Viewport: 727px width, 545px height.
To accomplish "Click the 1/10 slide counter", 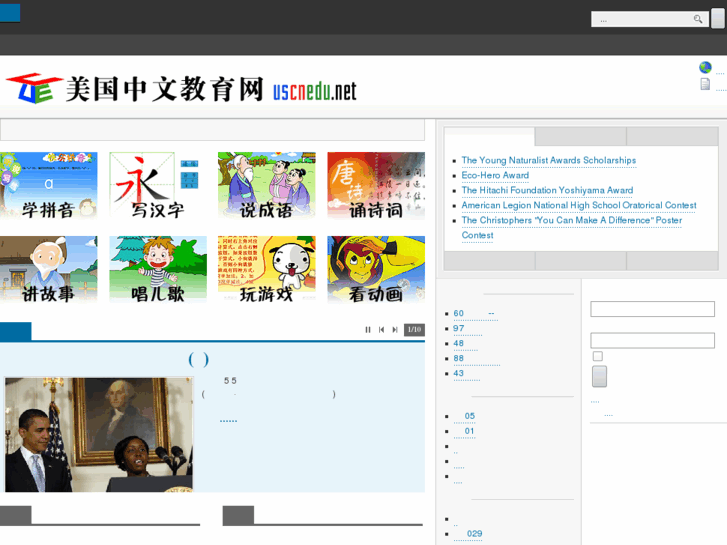I will [415, 330].
